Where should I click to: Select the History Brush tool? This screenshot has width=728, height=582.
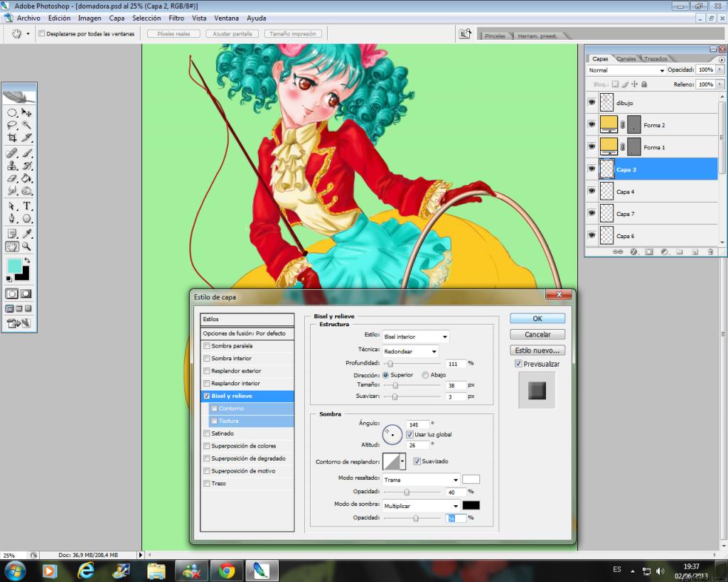(26, 166)
